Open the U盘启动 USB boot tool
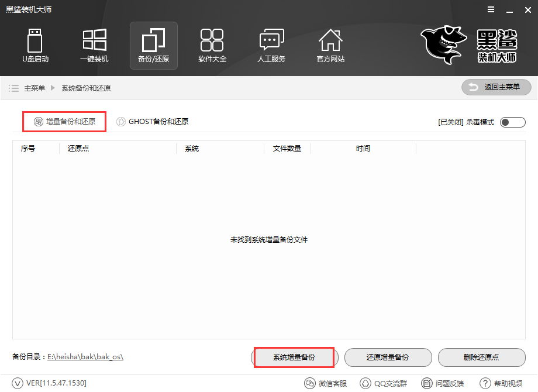 point(35,45)
